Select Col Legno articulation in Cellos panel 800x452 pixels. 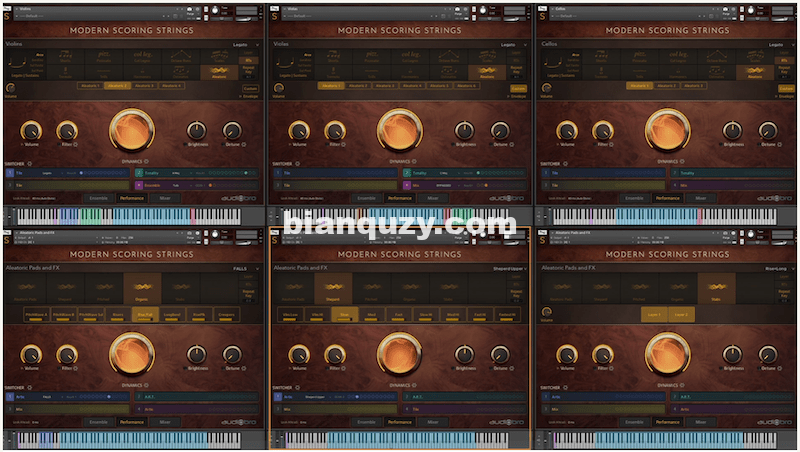pyautogui.click(x=678, y=57)
